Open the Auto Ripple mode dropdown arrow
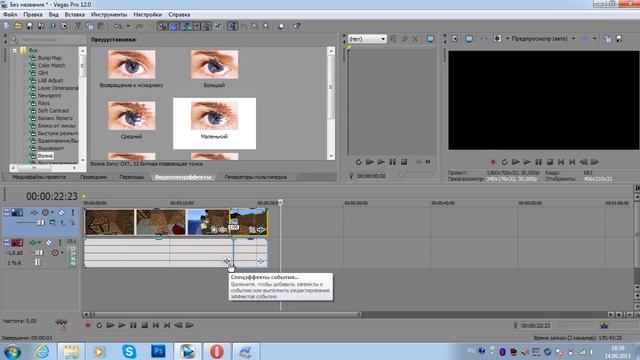The height and width of the screenshot is (360, 640). coord(197,26)
